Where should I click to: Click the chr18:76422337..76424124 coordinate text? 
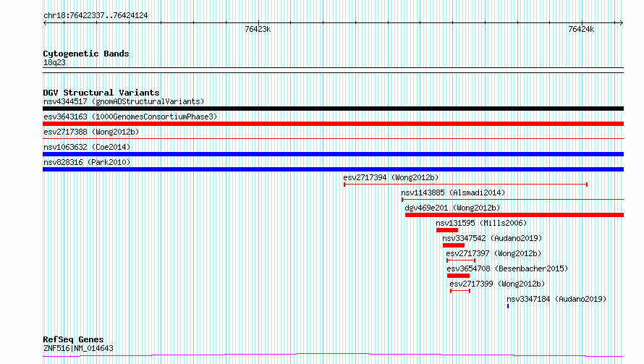pos(96,16)
